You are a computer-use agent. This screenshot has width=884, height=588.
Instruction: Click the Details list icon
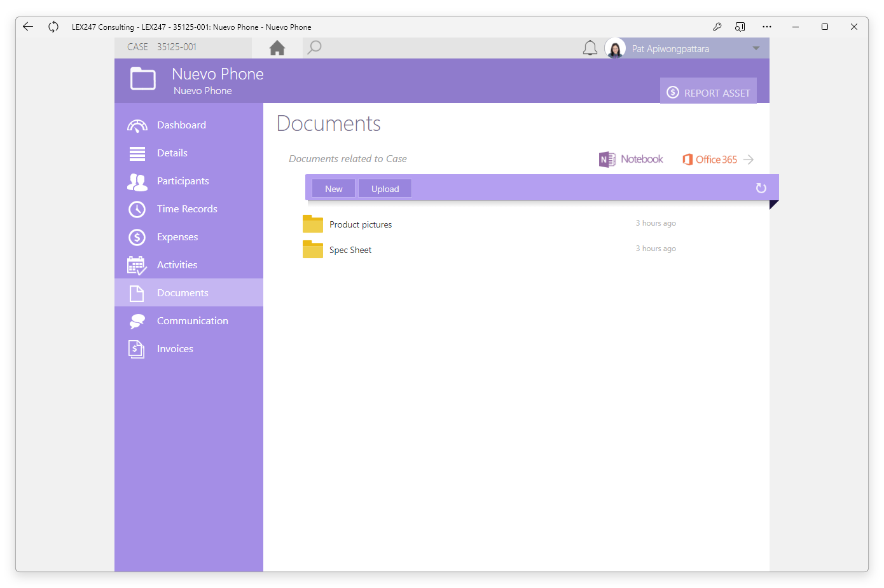[x=137, y=153]
